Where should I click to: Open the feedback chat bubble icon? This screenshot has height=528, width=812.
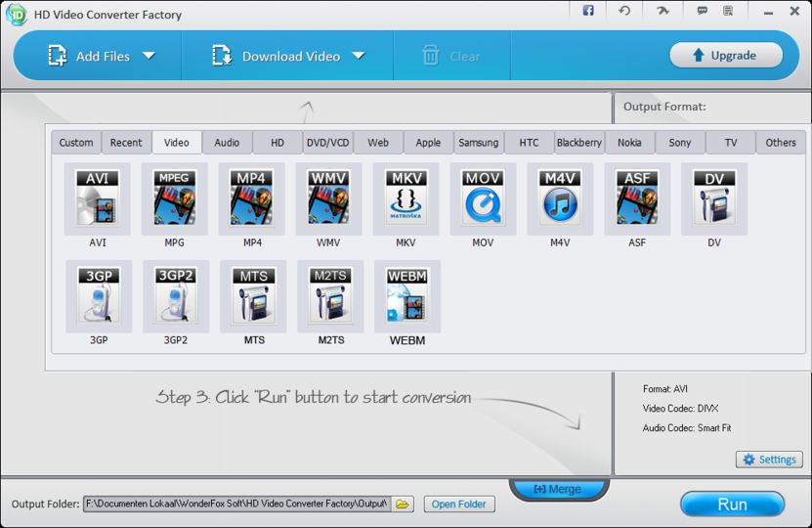pyautogui.click(x=703, y=11)
